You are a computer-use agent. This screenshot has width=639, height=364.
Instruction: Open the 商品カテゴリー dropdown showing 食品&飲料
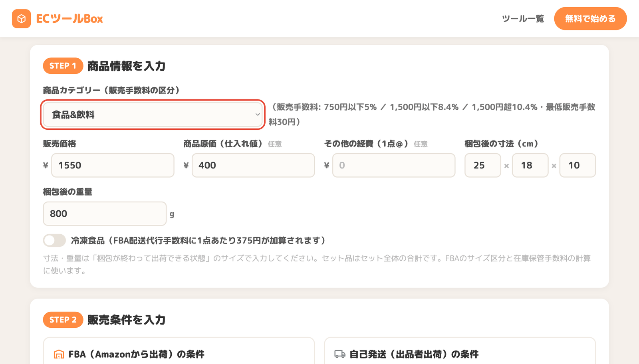tap(153, 115)
